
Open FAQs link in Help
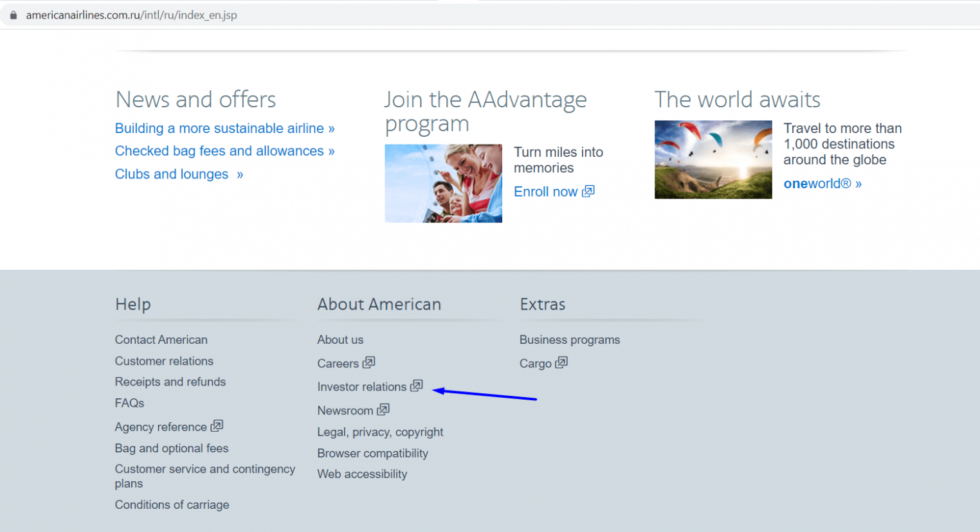click(129, 403)
